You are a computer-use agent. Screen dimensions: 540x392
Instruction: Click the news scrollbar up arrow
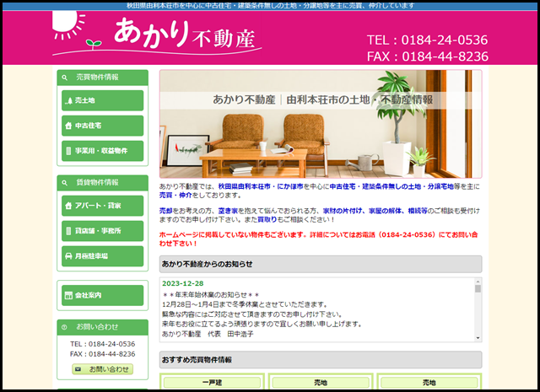coord(478,282)
